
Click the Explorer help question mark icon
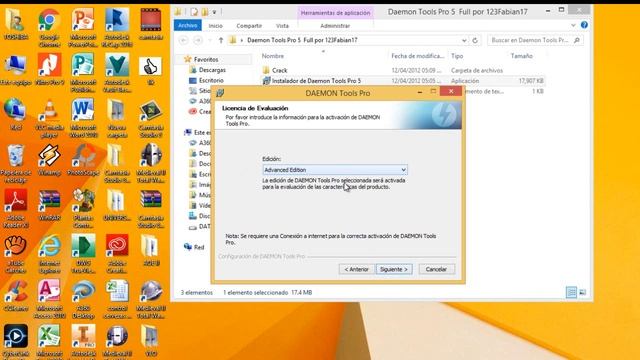click(584, 25)
